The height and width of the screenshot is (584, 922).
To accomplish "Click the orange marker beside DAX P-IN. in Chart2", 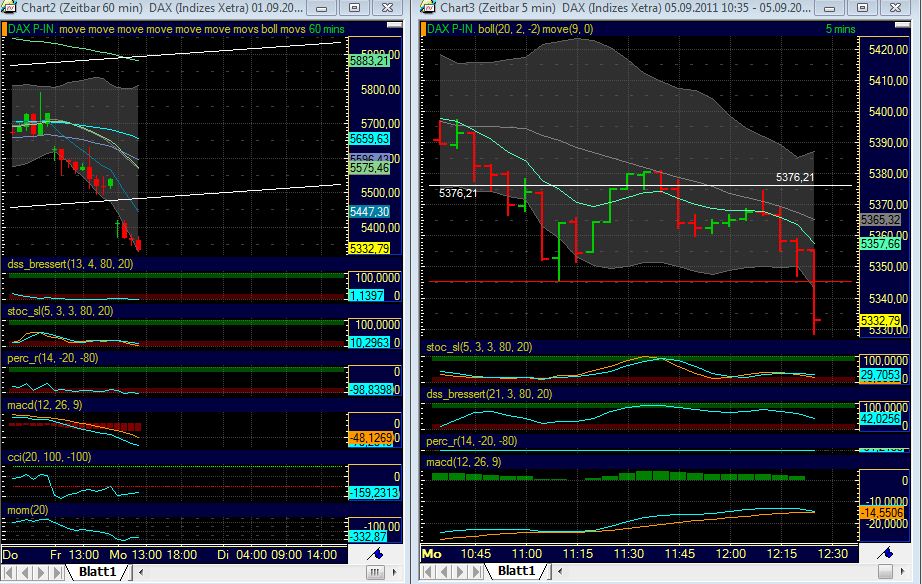I will click(x=4, y=29).
